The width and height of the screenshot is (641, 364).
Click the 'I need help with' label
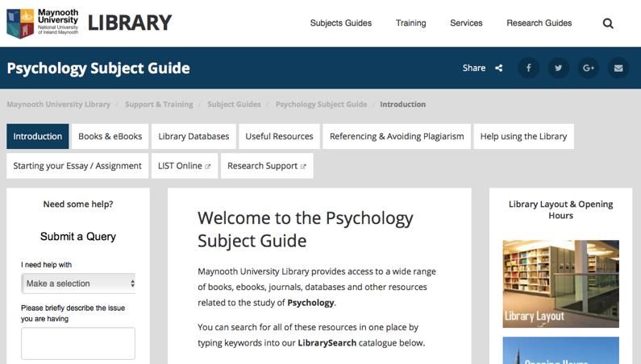[x=46, y=265]
